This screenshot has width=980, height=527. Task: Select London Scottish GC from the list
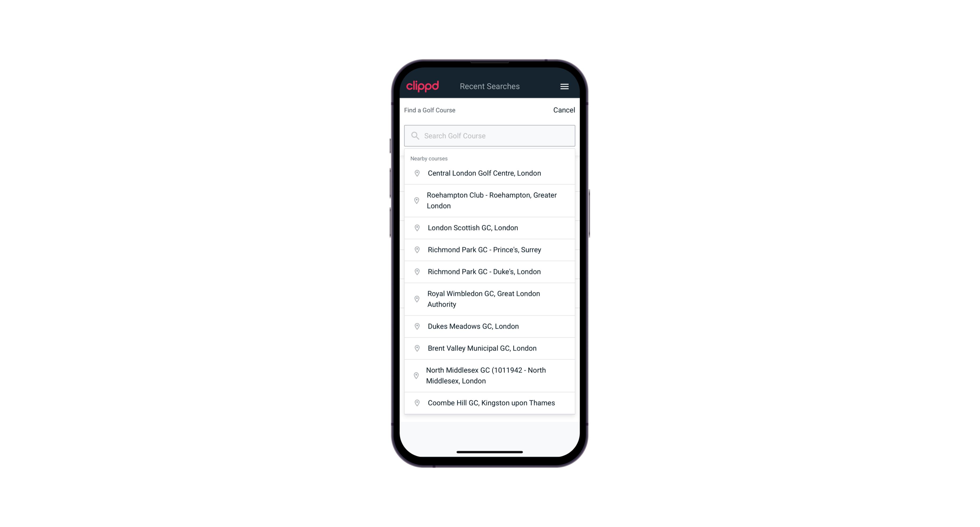click(x=489, y=228)
